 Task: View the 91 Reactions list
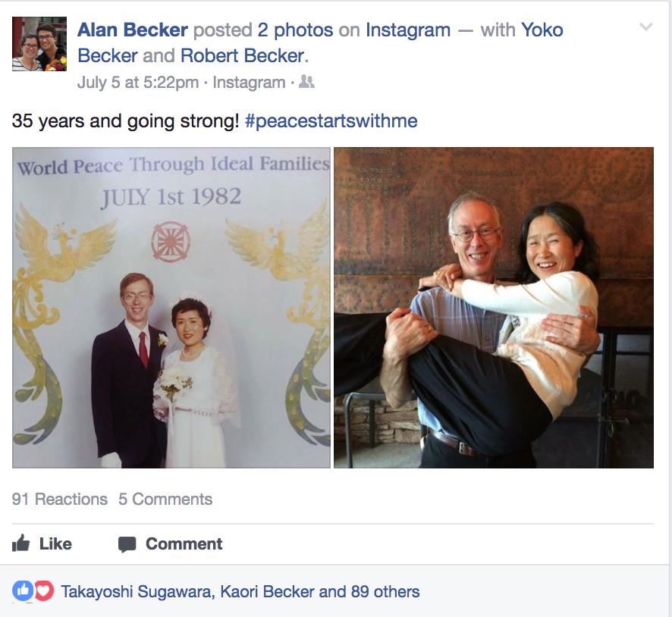click(x=60, y=499)
